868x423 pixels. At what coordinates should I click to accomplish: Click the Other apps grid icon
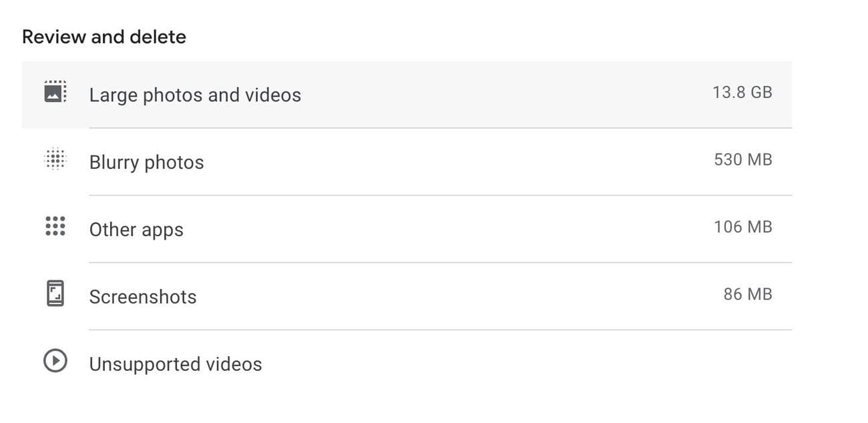point(55,226)
